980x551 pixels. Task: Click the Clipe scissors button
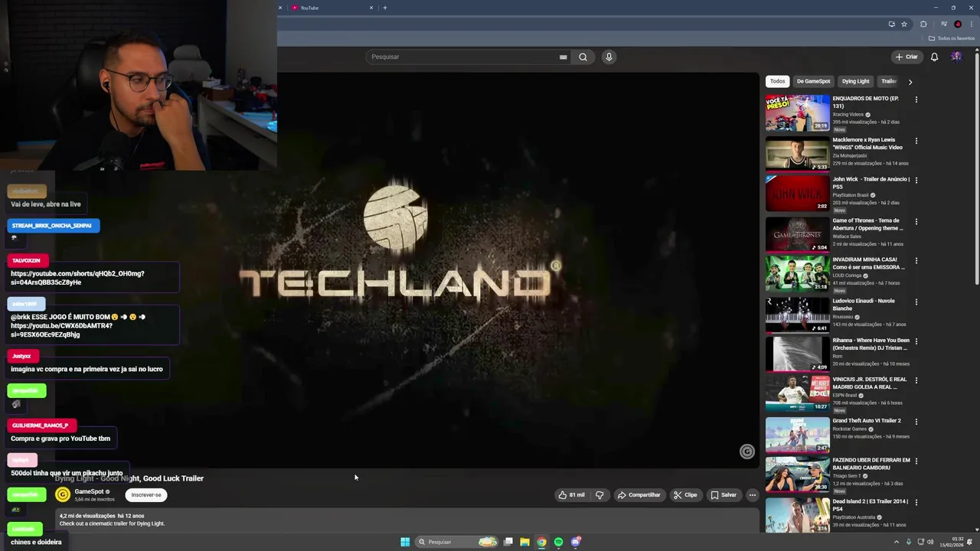click(x=685, y=495)
